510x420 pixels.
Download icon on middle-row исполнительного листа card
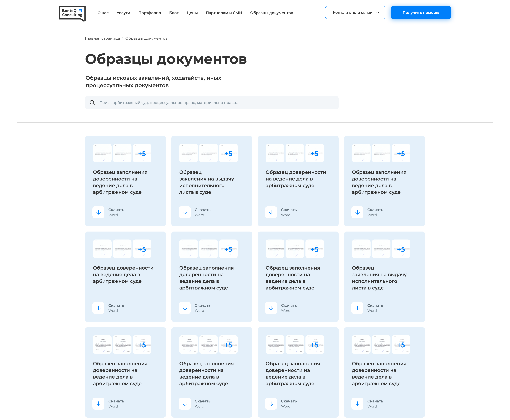coord(357,308)
